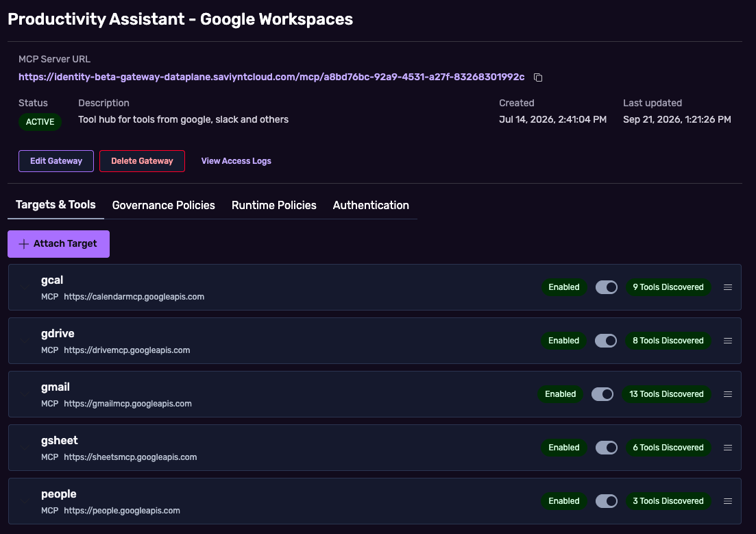Screen dimensions: 756x534
Task: Click the calendarmcp.googleapis.com URL text
Action: click(x=134, y=297)
